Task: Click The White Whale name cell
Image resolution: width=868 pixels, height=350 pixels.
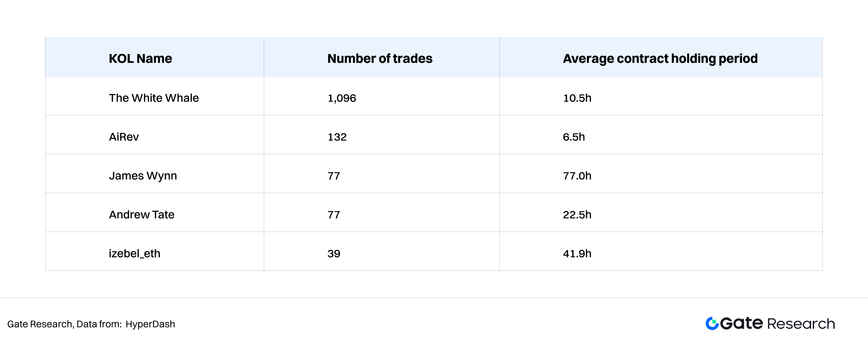Action: coord(154,98)
